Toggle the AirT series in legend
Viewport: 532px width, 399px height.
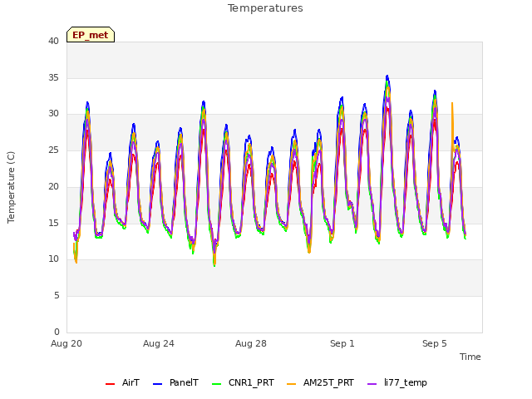(122, 383)
